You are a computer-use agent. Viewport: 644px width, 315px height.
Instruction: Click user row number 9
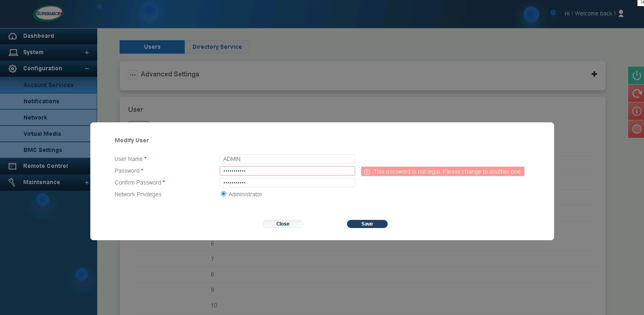[x=364, y=290]
